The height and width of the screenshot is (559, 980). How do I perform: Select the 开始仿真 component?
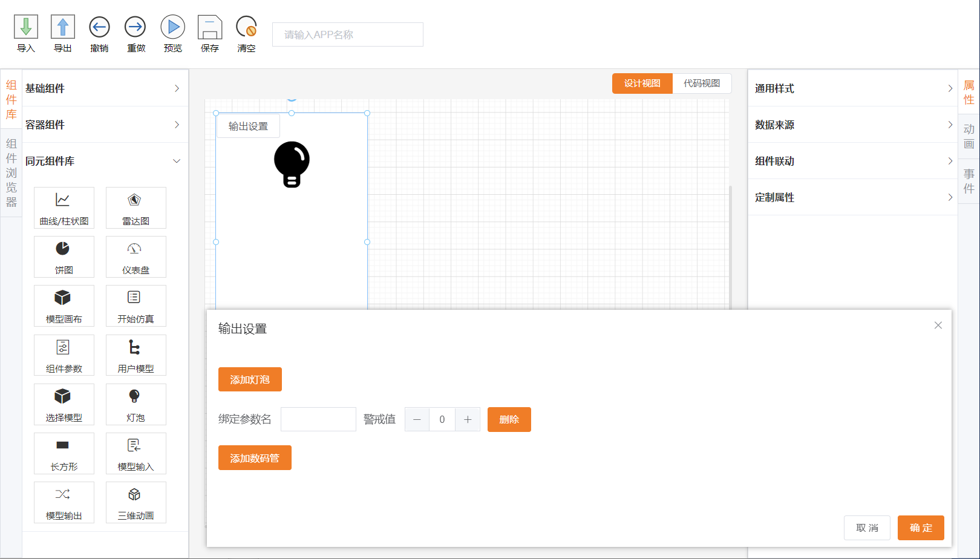pos(136,306)
